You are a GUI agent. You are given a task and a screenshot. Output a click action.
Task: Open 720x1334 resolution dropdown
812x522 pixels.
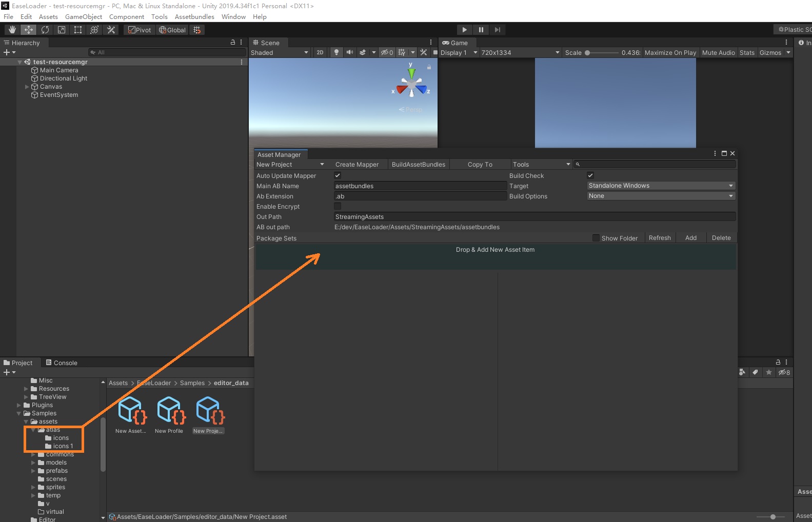[520, 52]
